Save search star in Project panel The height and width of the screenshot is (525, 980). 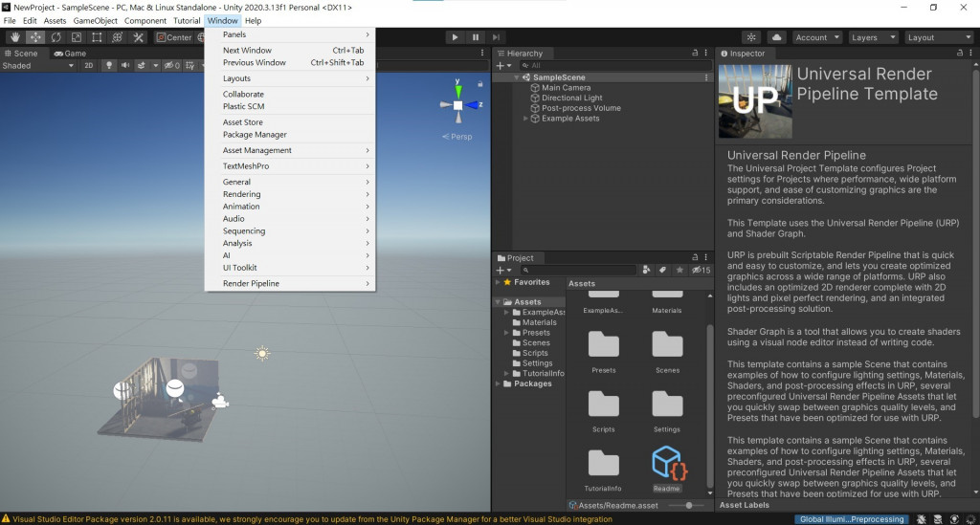point(679,270)
